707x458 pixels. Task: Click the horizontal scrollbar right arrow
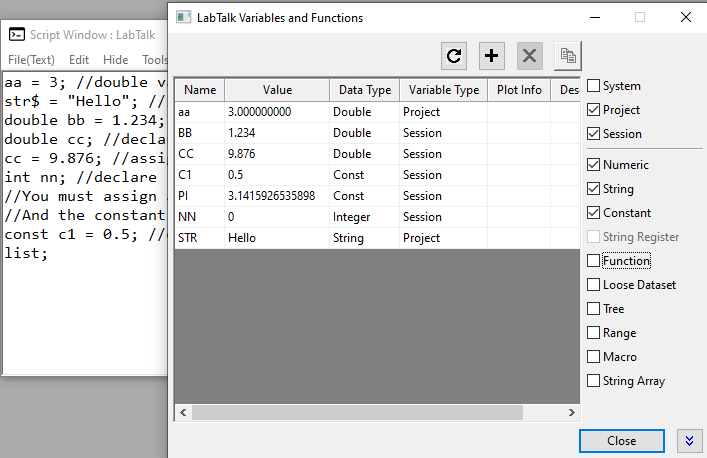point(572,412)
